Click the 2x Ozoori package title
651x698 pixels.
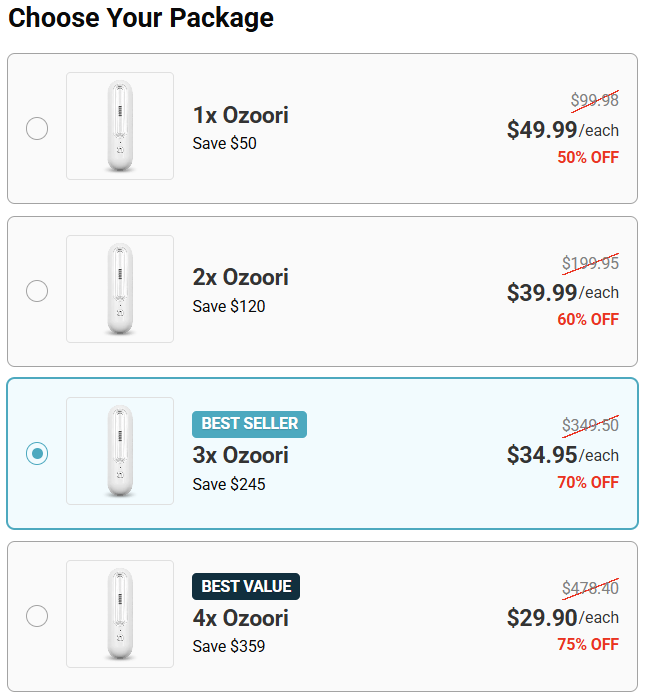[240, 278]
